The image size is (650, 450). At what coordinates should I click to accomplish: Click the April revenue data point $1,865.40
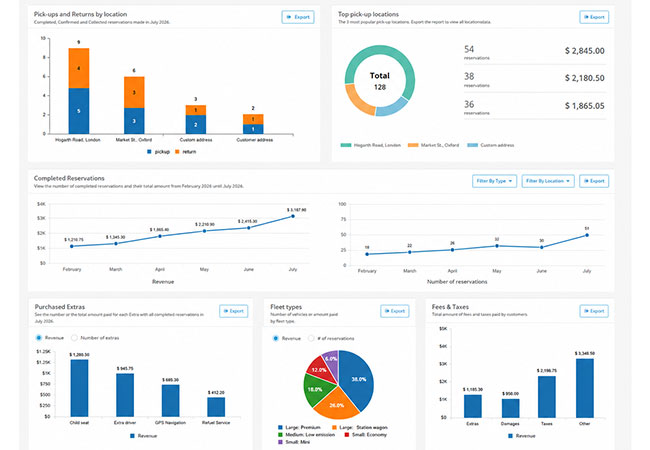(x=160, y=236)
